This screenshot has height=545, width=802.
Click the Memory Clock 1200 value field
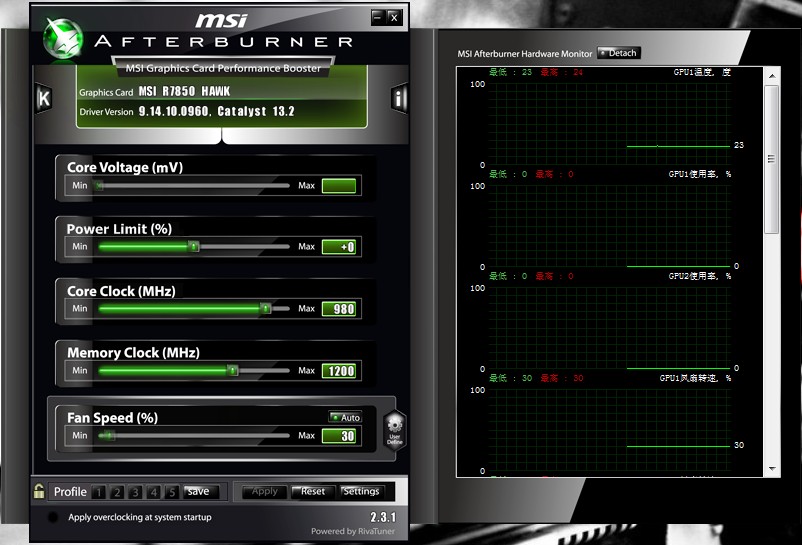[339, 371]
